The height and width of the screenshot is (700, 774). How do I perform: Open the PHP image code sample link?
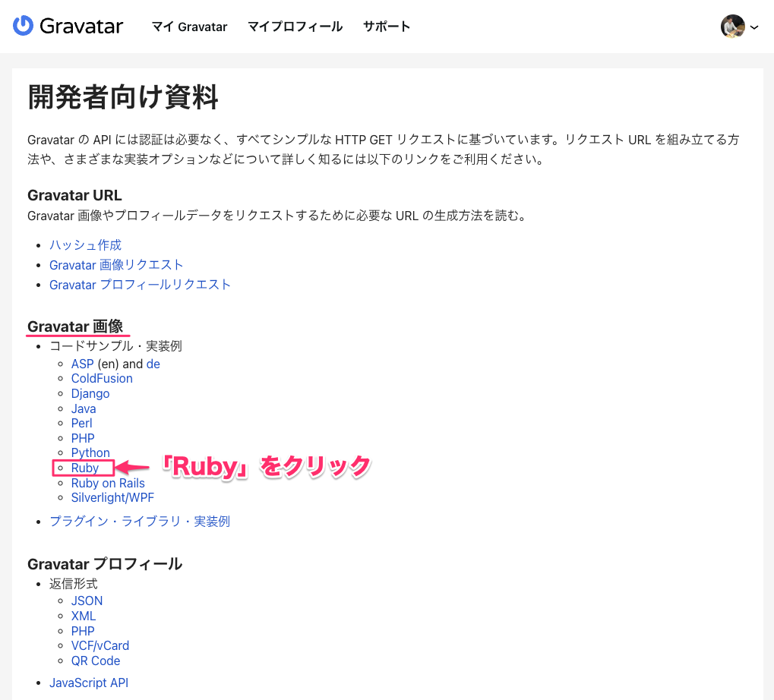[83, 439]
